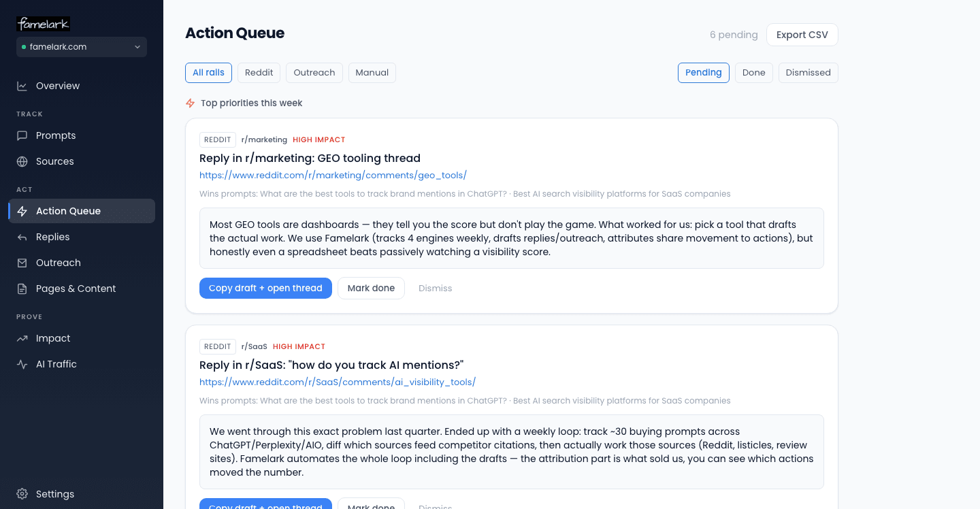The height and width of the screenshot is (509, 980).
Task: Click the Pages & Content document icon
Action: [x=22, y=289]
